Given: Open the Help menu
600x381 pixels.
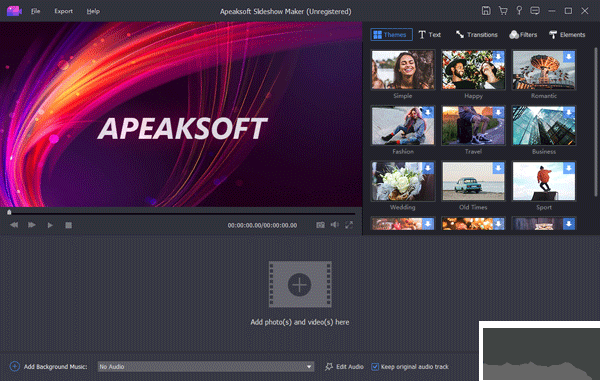Looking at the screenshot, I should (93, 11).
